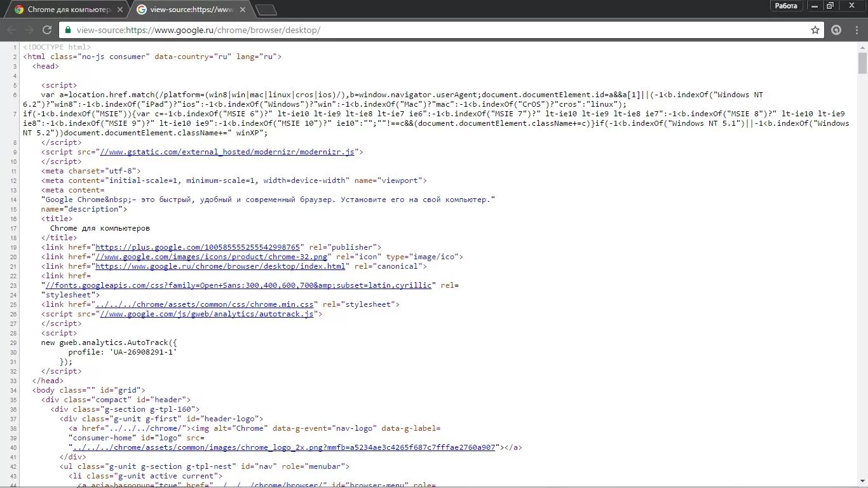Click the extension icon next to the star
Screen dimensions: 868x488
click(836, 30)
